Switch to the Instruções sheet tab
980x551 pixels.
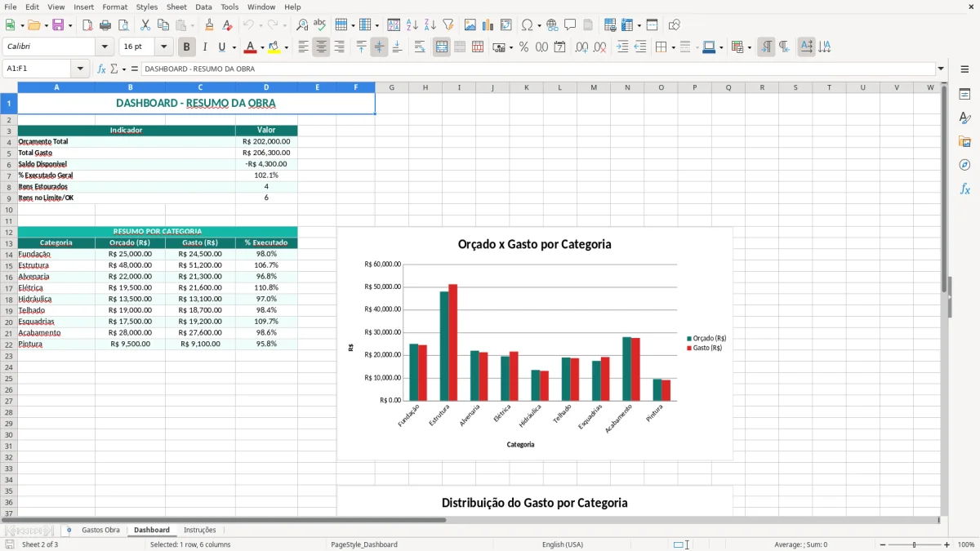point(200,531)
